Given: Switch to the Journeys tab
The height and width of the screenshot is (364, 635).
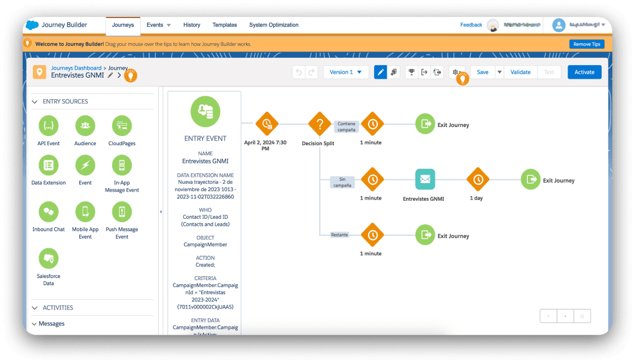Looking at the screenshot, I should coord(122,25).
